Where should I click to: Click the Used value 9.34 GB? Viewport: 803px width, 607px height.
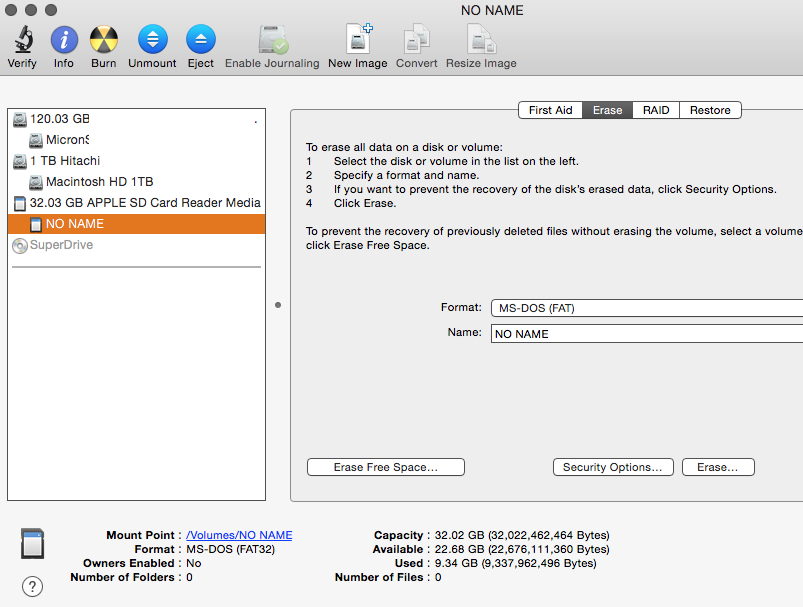[x=515, y=563]
